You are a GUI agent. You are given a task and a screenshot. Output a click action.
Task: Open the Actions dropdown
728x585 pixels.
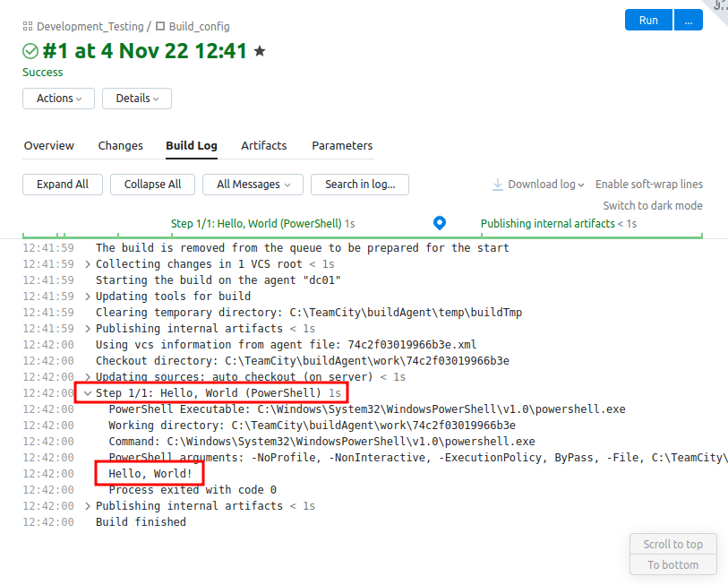click(58, 99)
